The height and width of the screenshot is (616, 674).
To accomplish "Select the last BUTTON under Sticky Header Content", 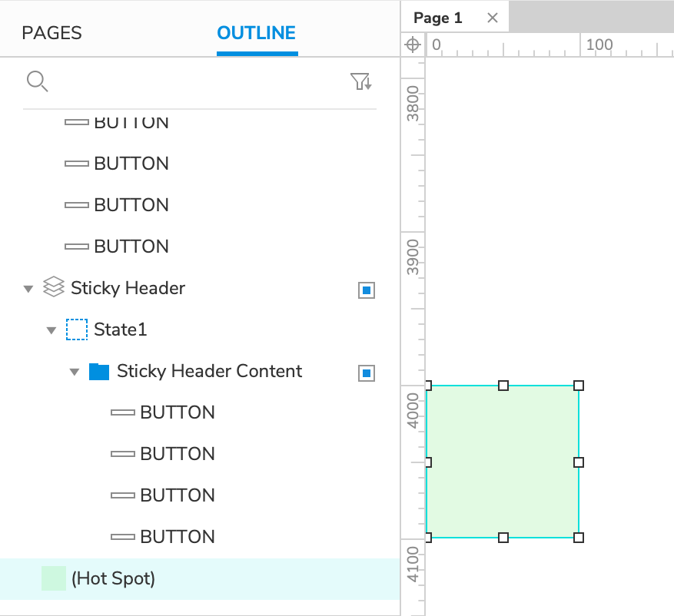I will (178, 537).
